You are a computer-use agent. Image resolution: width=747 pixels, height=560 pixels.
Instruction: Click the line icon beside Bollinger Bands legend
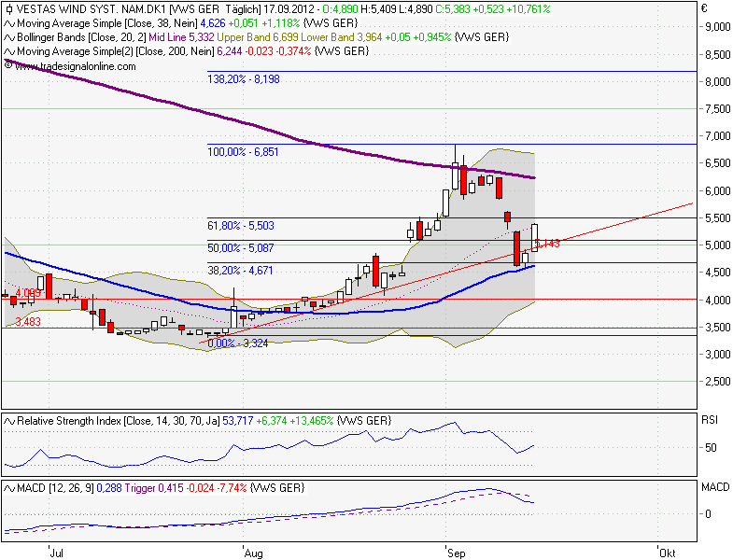(x=9, y=37)
